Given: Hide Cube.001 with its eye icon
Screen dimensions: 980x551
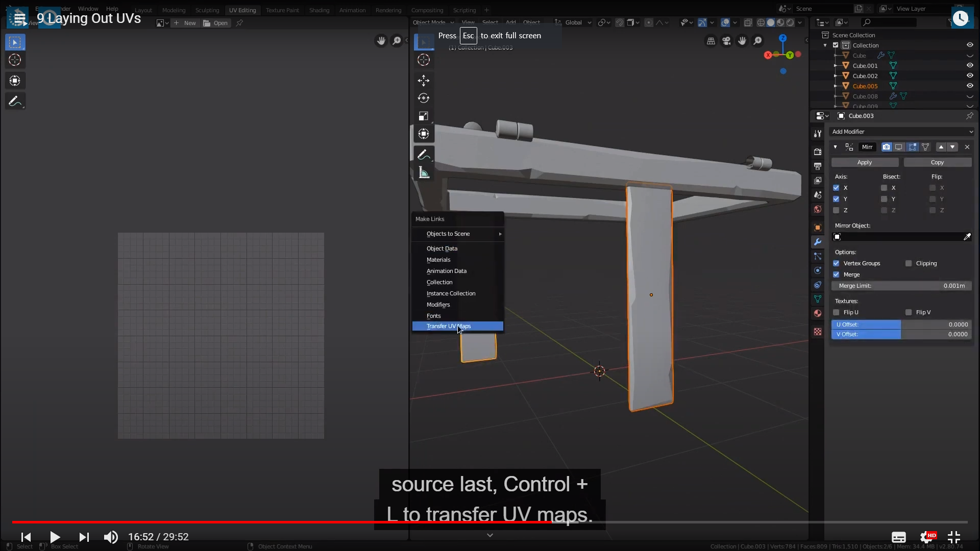Looking at the screenshot, I should (970, 65).
